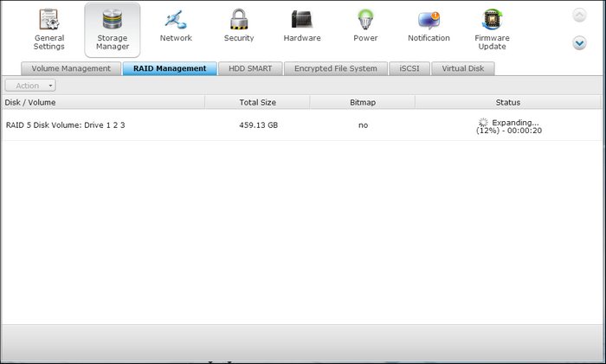Open Firmware Update icon

click(492, 22)
